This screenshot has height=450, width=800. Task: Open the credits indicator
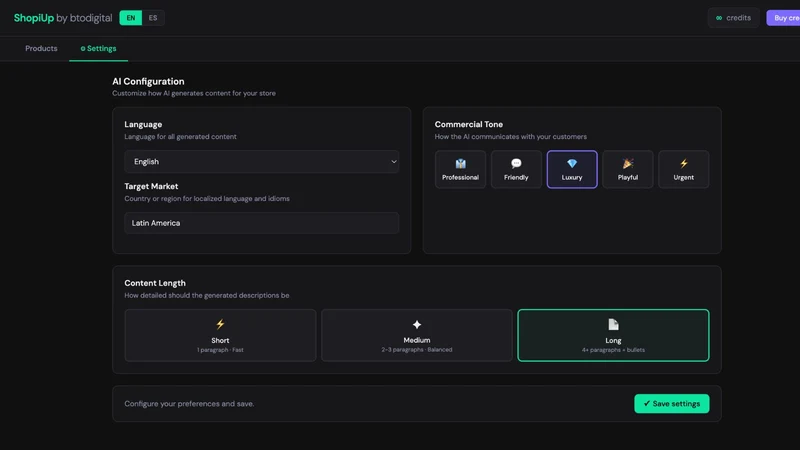pos(733,18)
